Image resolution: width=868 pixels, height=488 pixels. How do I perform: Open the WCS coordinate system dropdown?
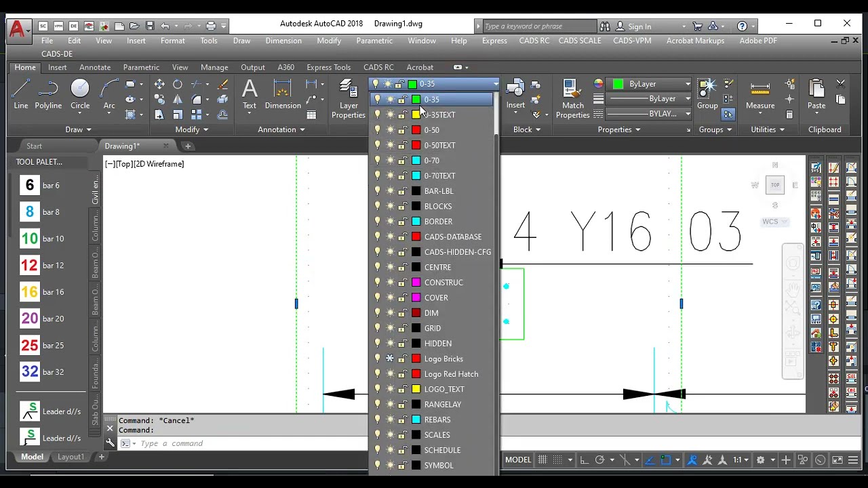point(774,222)
